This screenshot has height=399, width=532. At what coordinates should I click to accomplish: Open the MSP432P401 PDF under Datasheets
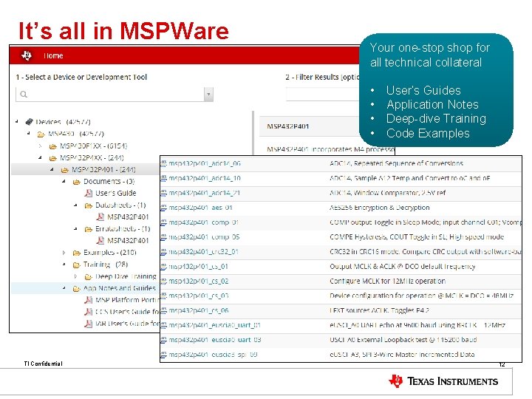(100, 216)
